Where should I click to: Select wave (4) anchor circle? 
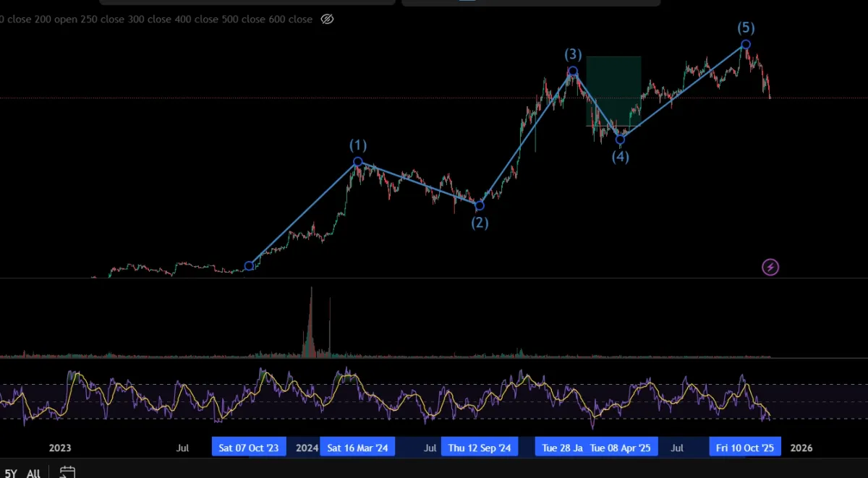click(620, 140)
